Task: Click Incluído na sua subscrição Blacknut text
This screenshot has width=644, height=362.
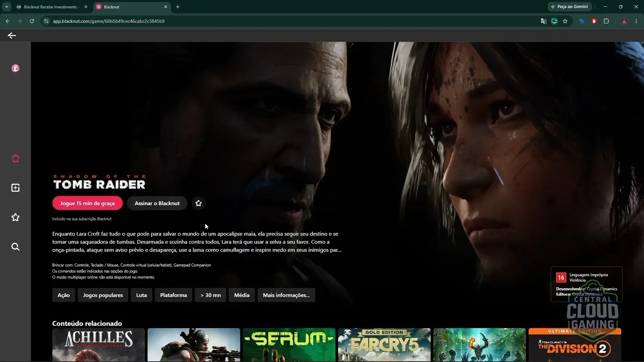Action: (x=82, y=219)
